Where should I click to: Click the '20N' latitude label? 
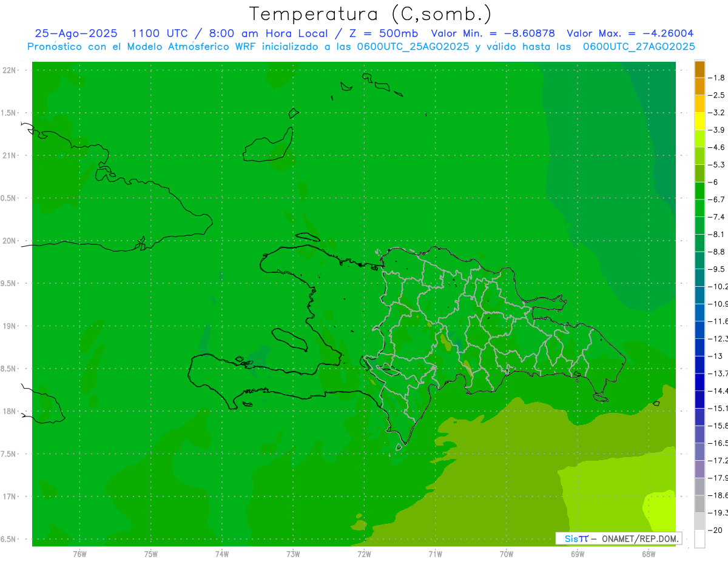click(x=10, y=241)
